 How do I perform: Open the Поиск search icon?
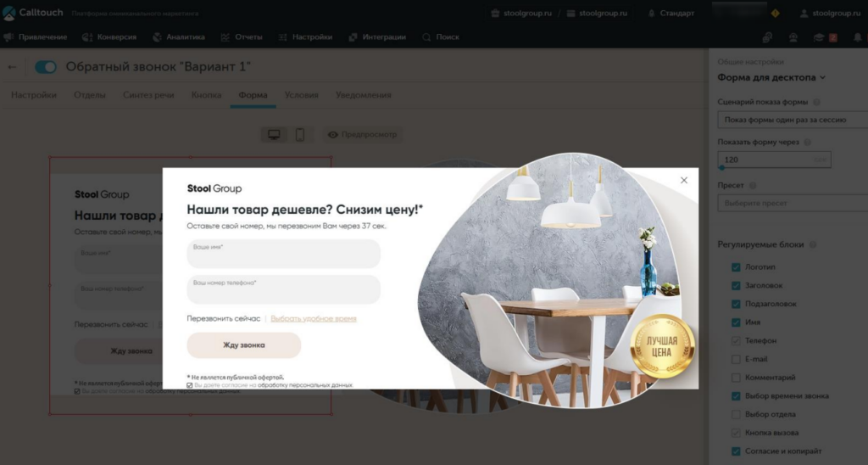click(x=426, y=37)
